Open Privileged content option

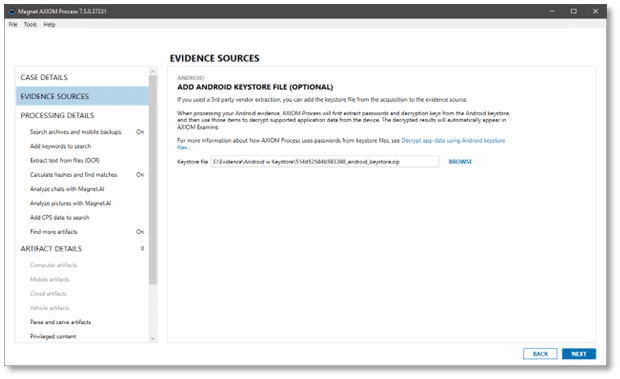coord(53,336)
